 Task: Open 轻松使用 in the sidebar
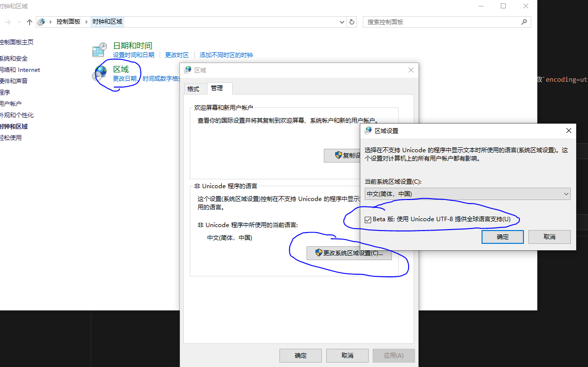coord(10,137)
